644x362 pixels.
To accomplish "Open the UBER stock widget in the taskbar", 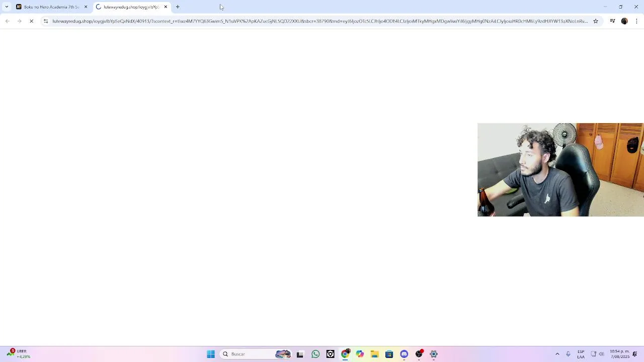I will point(18,354).
